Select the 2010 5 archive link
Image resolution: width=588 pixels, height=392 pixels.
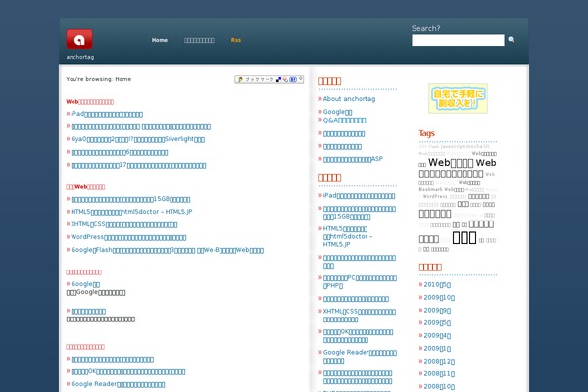coord(437,285)
